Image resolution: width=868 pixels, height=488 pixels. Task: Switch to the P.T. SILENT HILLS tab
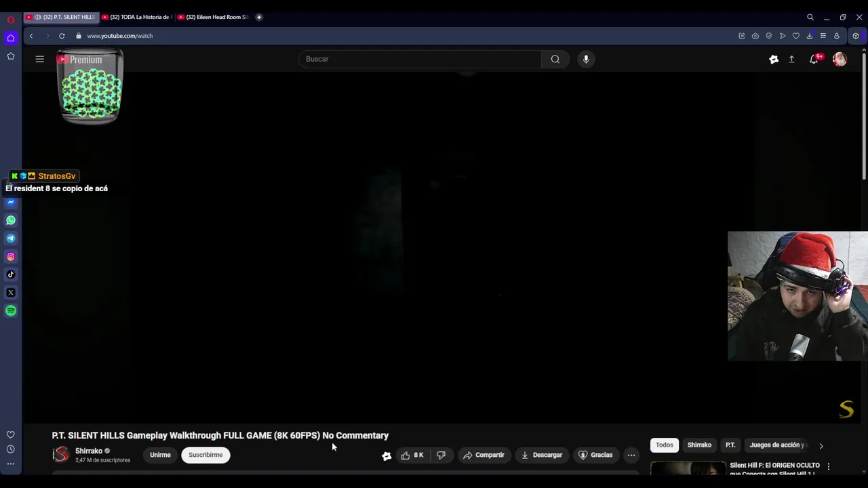pyautogui.click(x=61, y=17)
